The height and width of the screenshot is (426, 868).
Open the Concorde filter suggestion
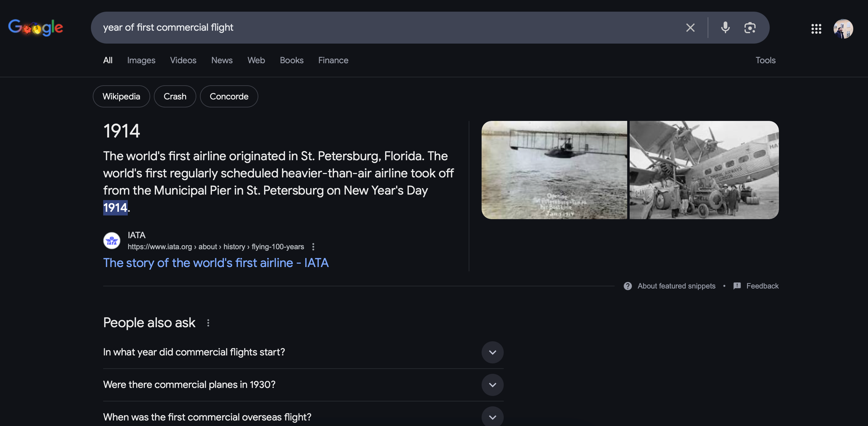coord(229,96)
